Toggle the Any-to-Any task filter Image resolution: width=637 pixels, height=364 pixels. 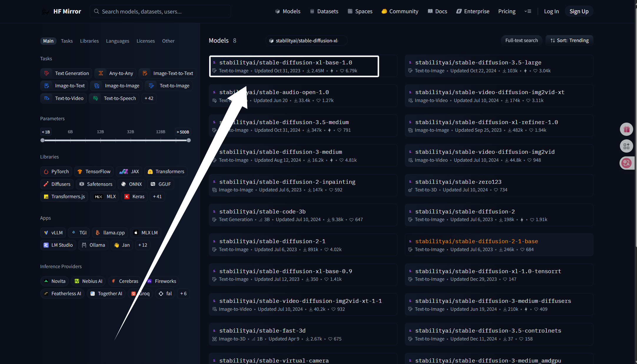point(115,73)
